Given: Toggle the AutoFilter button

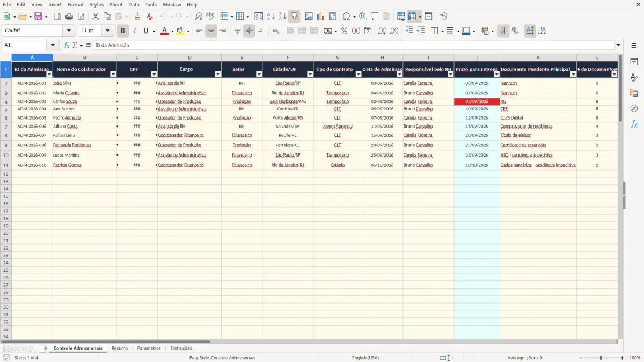Looking at the screenshot, I should coord(295,17).
